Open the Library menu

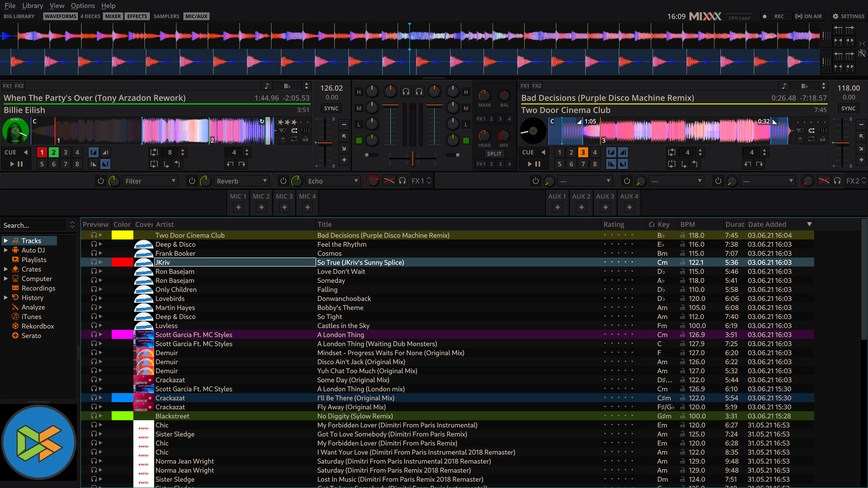(32, 5)
